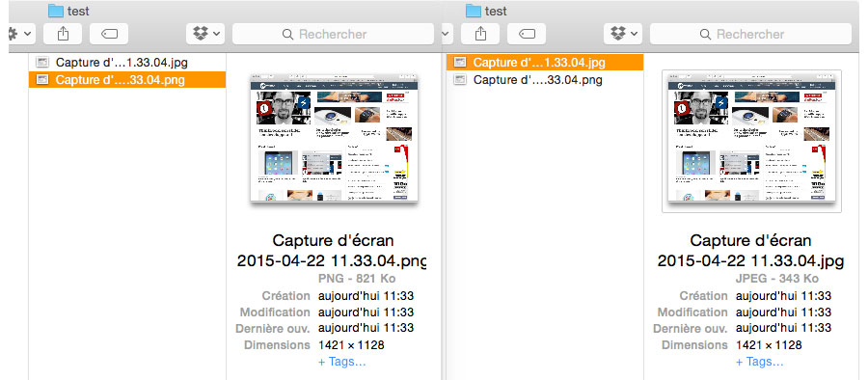Click the Tags button in right toolbar
The width and height of the screenshot is (868, 380).
(x=527, y=34)
